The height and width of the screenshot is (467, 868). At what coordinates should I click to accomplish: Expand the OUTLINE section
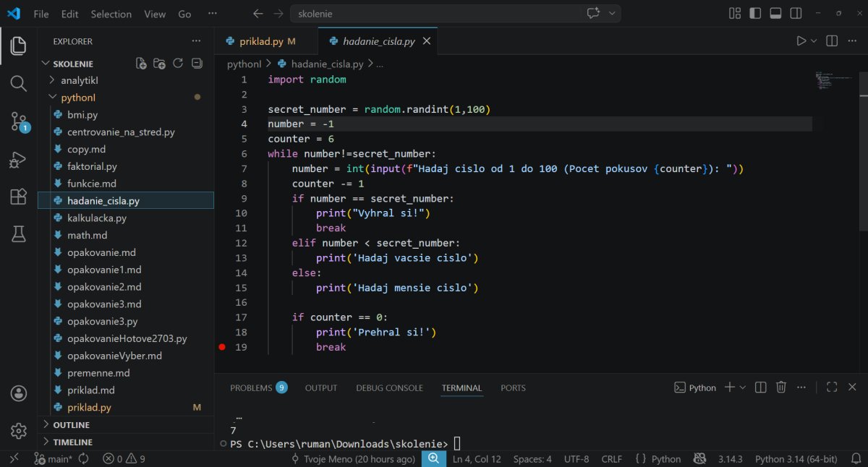pyautogui.click(x=71, y=425)
